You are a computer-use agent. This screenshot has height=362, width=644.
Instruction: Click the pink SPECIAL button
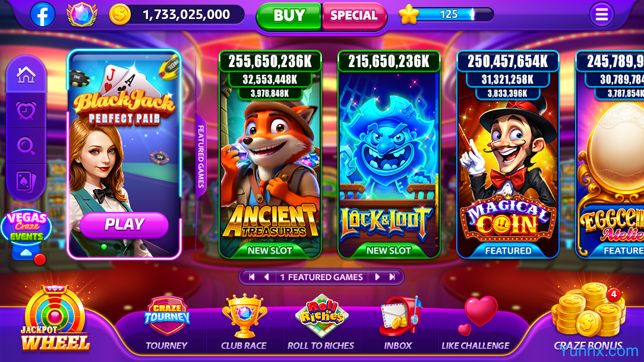(354, 15)
